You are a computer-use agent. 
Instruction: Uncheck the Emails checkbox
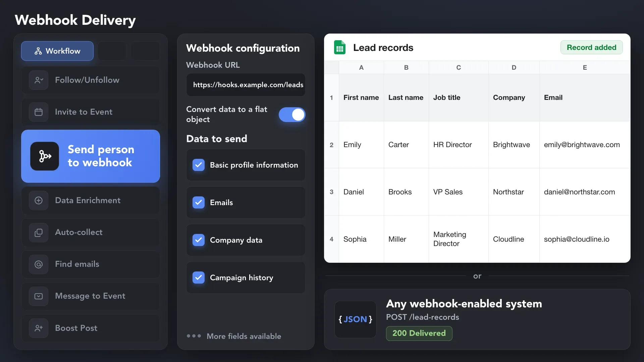point(199,202)
